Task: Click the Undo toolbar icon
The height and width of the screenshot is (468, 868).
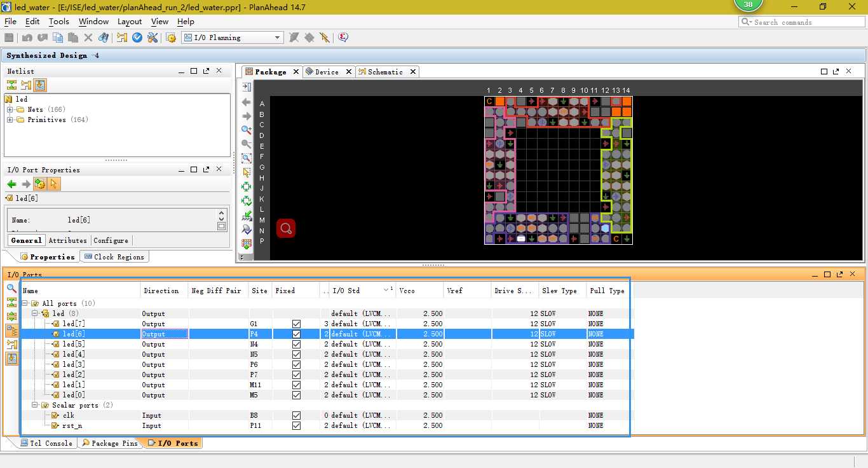Action: point(27,38)
